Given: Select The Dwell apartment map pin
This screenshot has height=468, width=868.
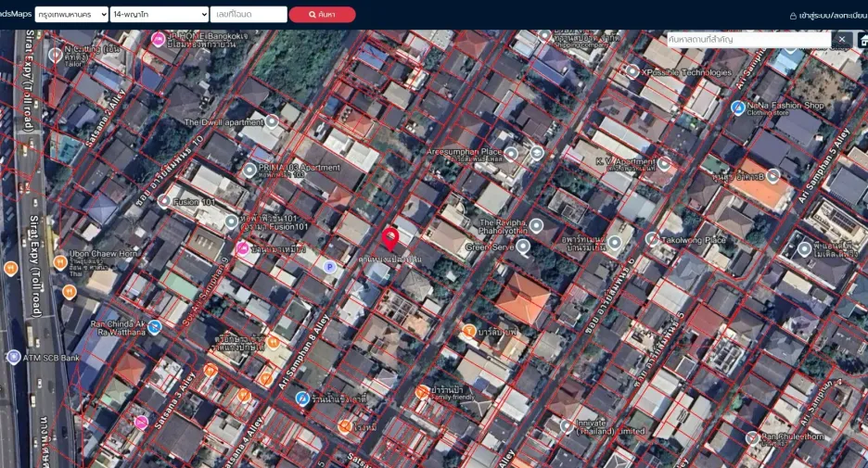Looking at the screenshot, I should tap(271, 121).
